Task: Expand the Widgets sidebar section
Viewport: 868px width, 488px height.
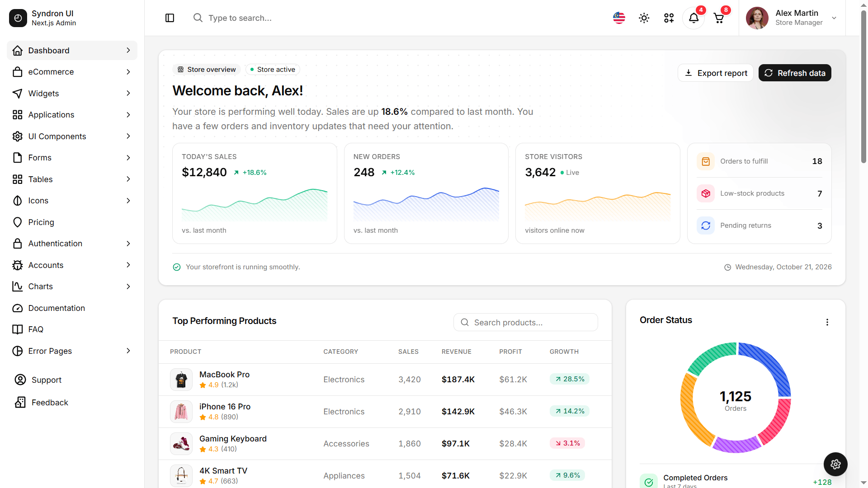Action: 72,94
